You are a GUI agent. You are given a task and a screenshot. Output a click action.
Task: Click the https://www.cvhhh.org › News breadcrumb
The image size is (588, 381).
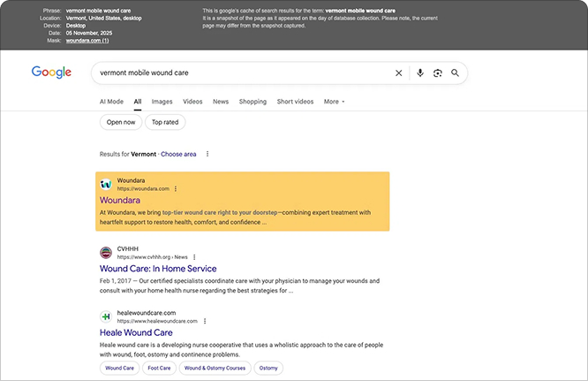pos(152,257)
